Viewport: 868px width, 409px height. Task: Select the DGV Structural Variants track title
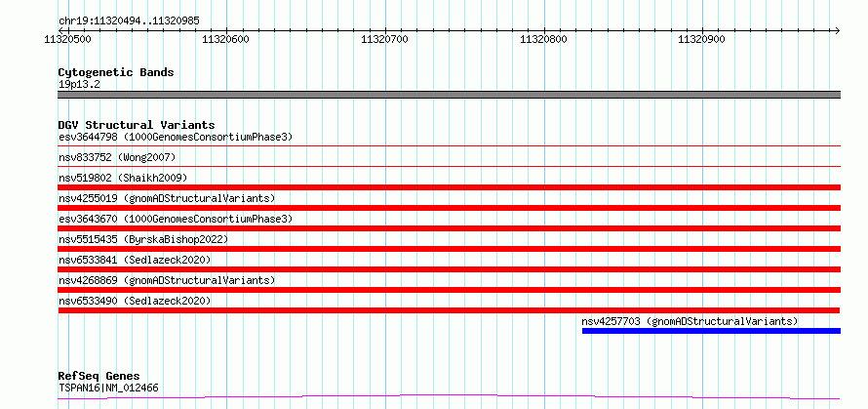tap(137, 125)
